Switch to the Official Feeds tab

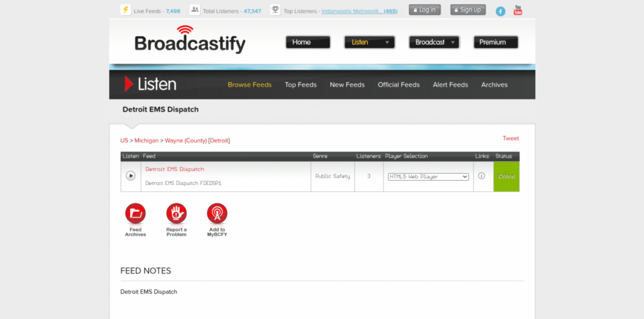[x=399, y=85]
